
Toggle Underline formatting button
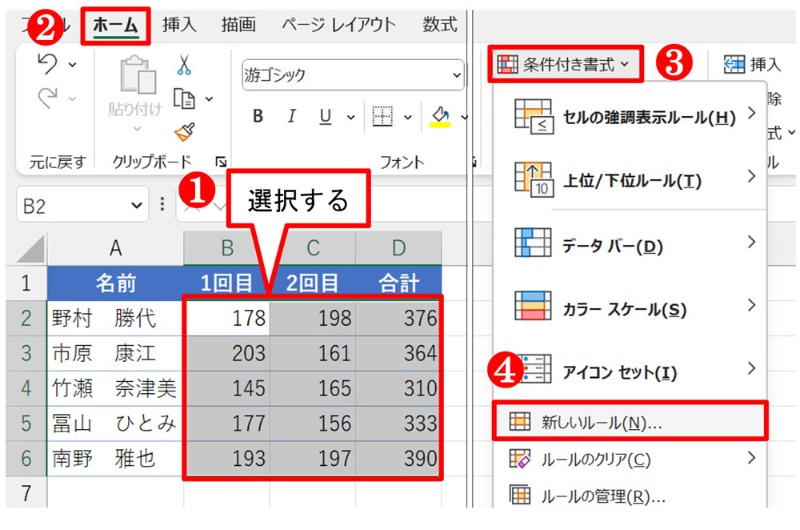point(324,117)
